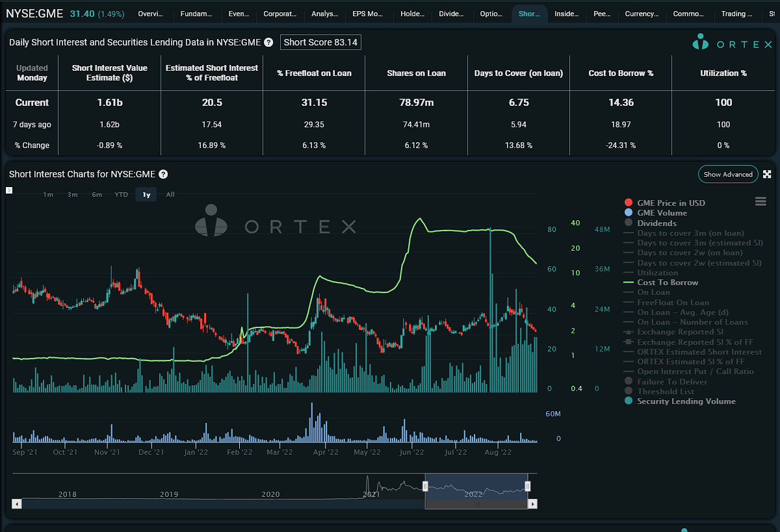
Task: Click the fullscreen expand icon beside Show Advanced
Action: (768, 174)
